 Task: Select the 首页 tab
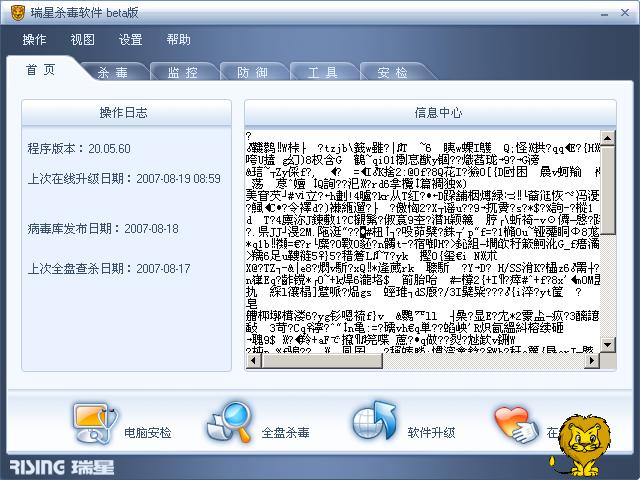[41, 70]
